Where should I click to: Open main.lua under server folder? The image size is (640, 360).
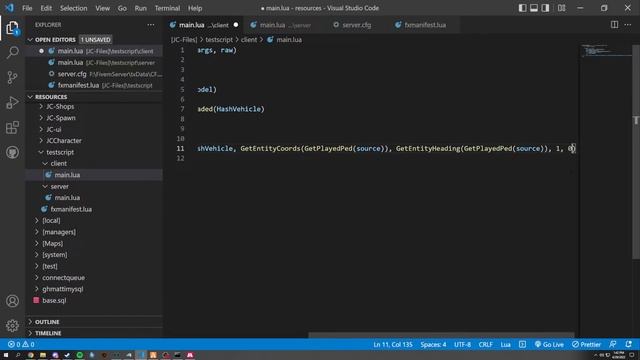[67, 198]
